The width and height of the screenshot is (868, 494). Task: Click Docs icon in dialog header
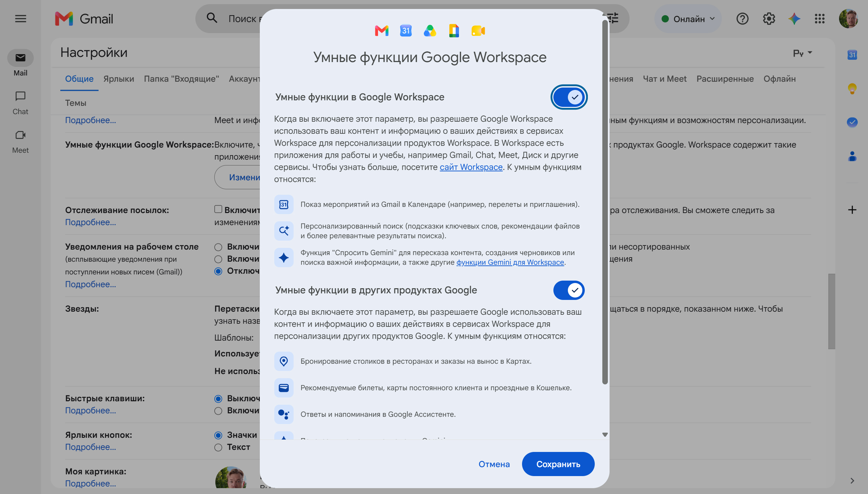coord(454,31)
